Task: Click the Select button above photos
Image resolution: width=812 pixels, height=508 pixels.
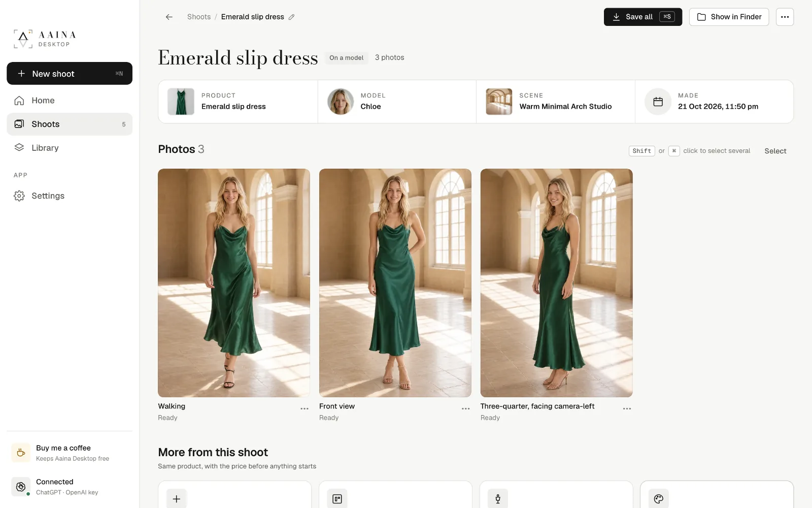Action: [775, 151]
